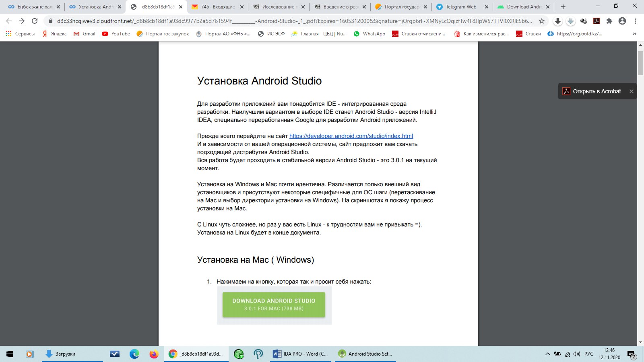The width and height of the screenshot is (644, 362).
Task: Open Firefox from the taskbar
Action: (154, 354)
